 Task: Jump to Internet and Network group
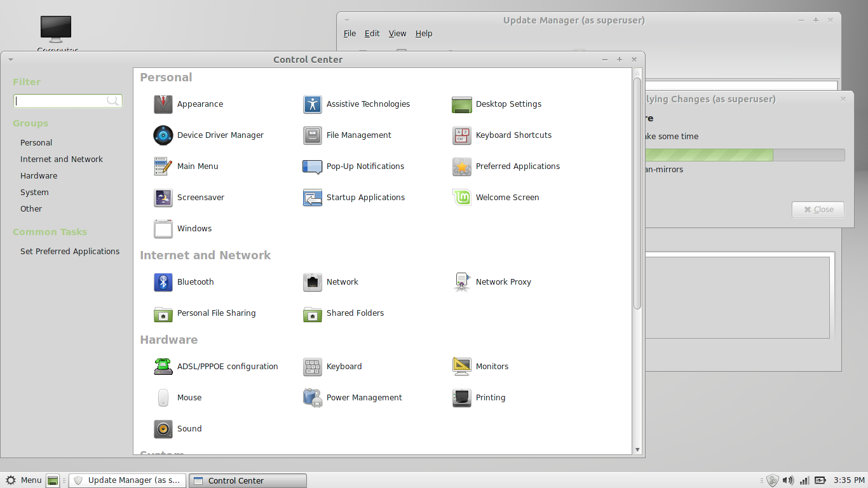[x=62, y=159]
